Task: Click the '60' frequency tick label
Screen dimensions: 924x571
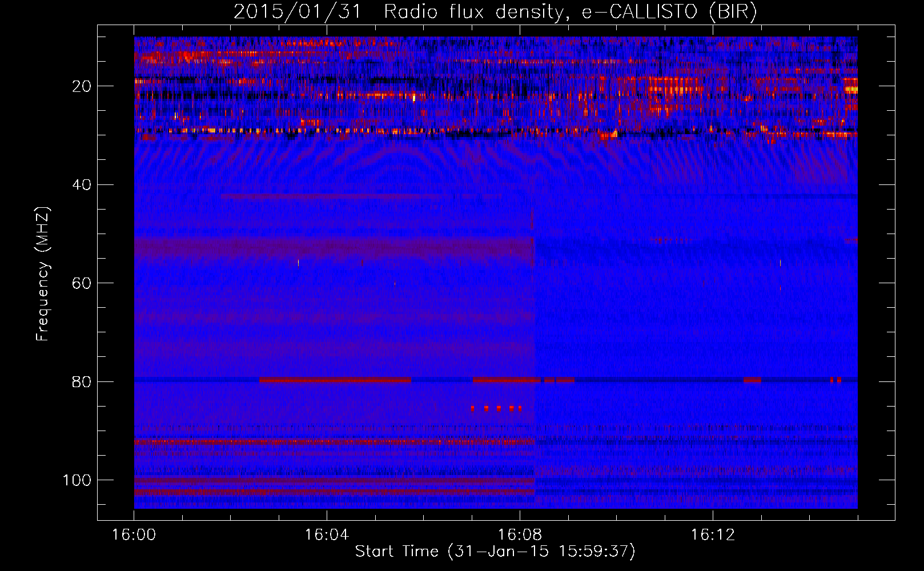Action: 82,284
